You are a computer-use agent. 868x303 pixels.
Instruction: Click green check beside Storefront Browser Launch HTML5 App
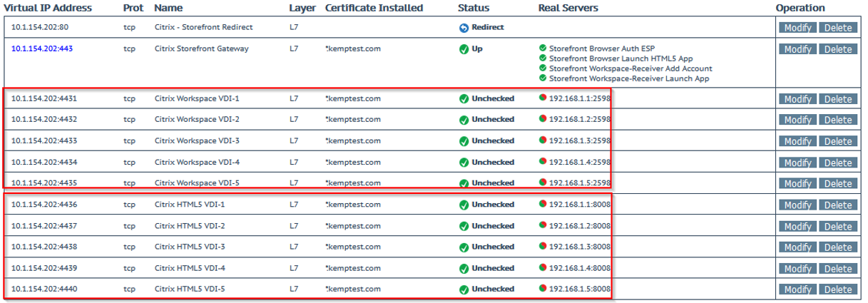[x=543, y=58]
